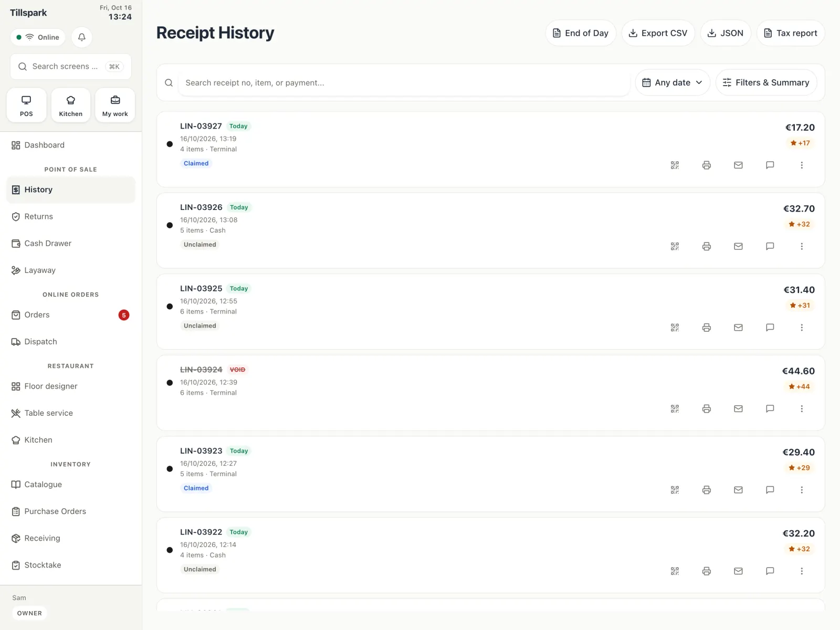Show QR code for receipt LIN-03926
Viewport: 840px width, 630px height.
point(675,246)
